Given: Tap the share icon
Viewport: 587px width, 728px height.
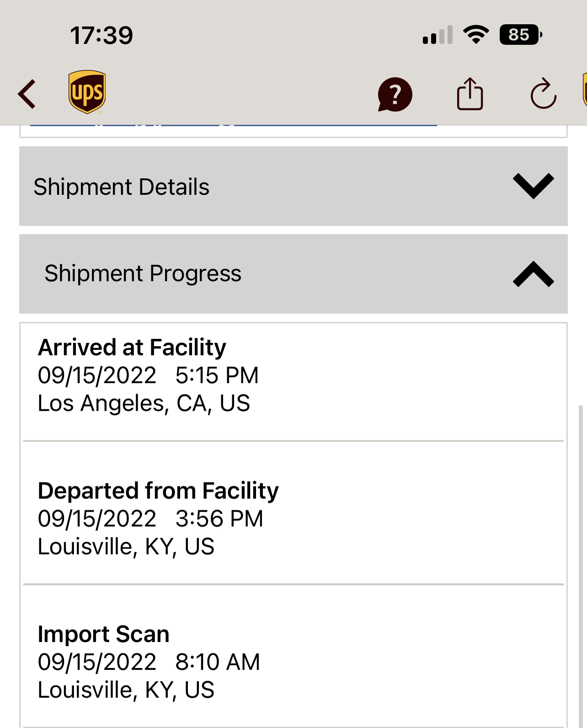Looking at the screenshot, I should click(470, 94).
